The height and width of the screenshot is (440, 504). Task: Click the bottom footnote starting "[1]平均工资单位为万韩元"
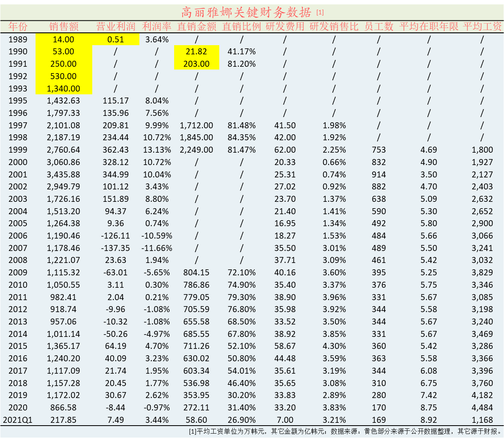pyautogui.click(x=345, y=432)
